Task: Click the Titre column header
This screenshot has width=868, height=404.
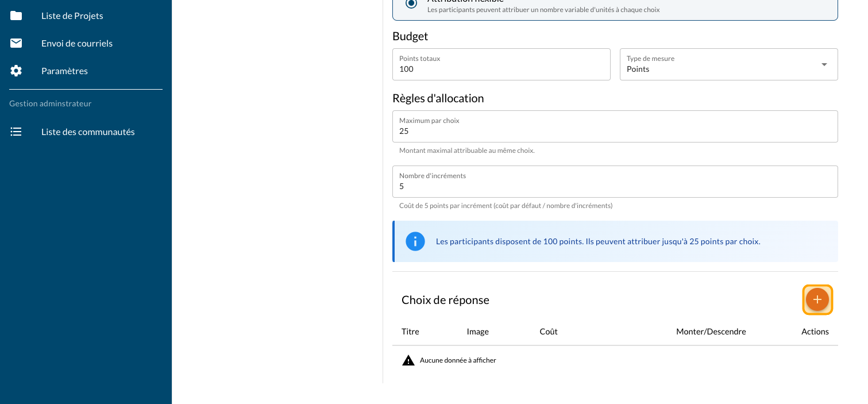Action: (x=410, y=332)
